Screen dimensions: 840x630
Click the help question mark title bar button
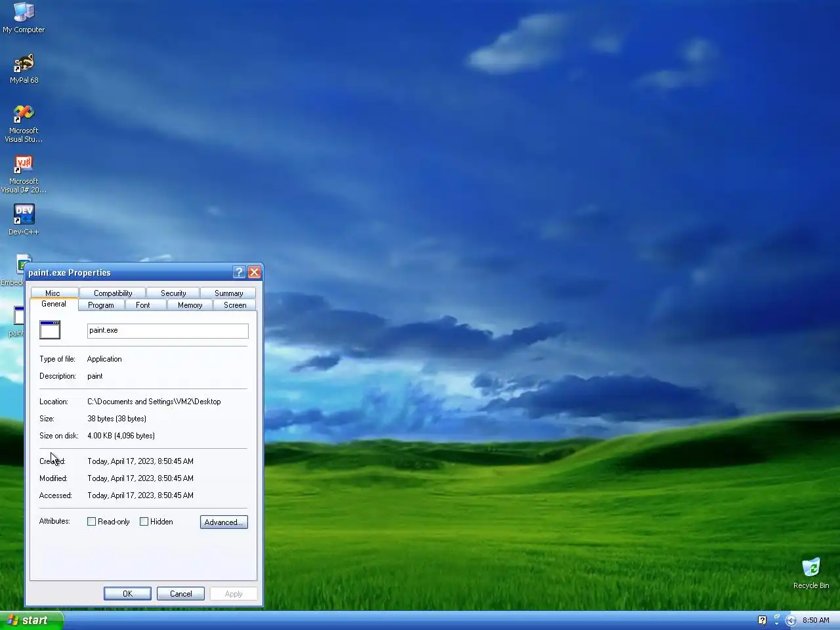pos(239,272)
